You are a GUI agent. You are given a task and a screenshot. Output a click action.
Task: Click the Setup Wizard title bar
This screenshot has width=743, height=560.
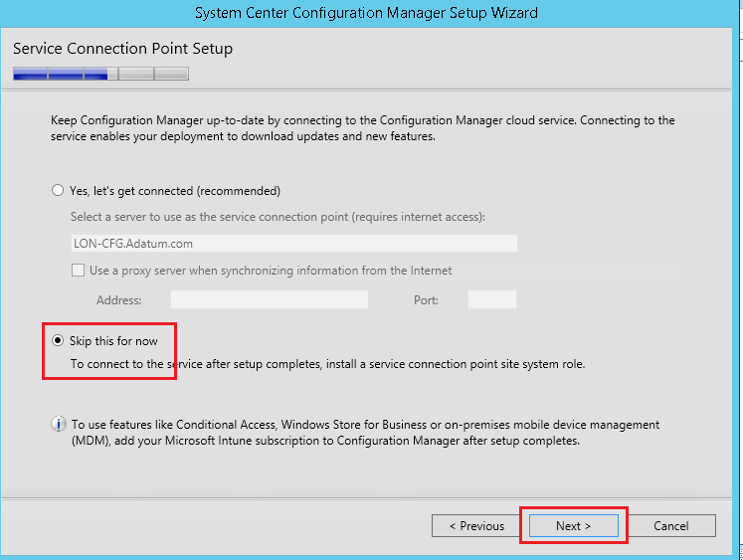(x=371, y=13)
